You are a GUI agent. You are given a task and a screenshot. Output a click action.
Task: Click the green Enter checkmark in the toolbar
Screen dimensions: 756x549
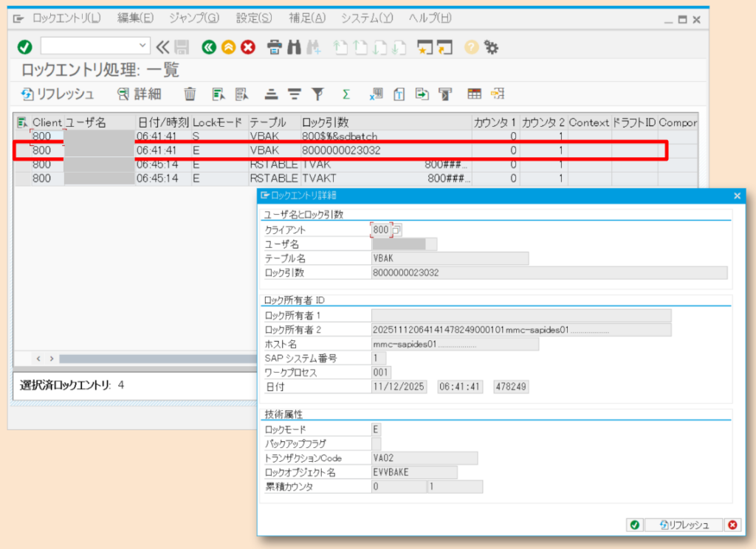pyautogui.click(x=24, y=46)
